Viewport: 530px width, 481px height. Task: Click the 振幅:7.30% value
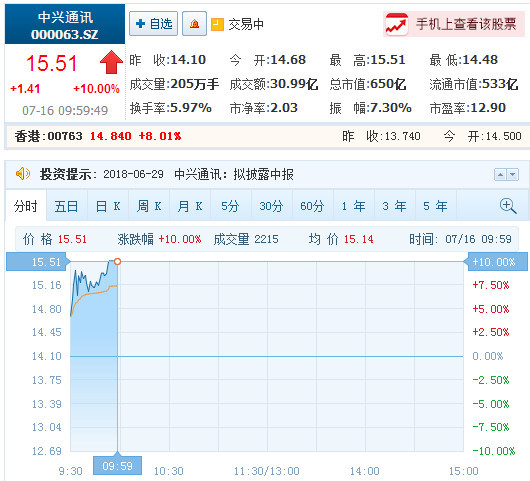pyautogui.click(x=371, y=108)
